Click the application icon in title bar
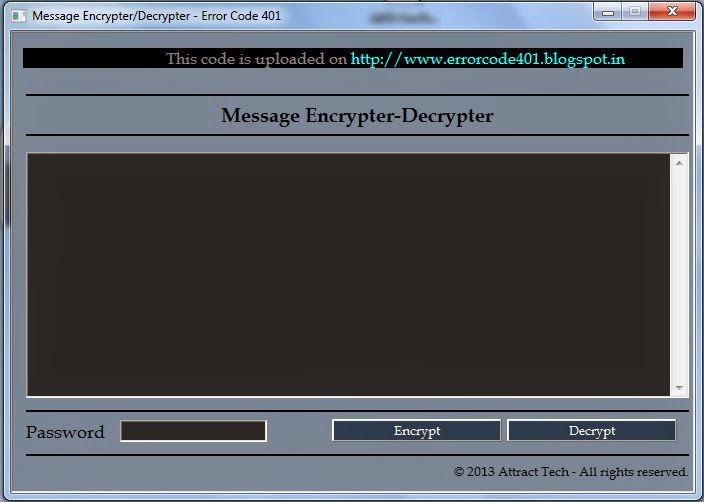The width and height of the screenshot is (704, 502). (x=19, y=16)
